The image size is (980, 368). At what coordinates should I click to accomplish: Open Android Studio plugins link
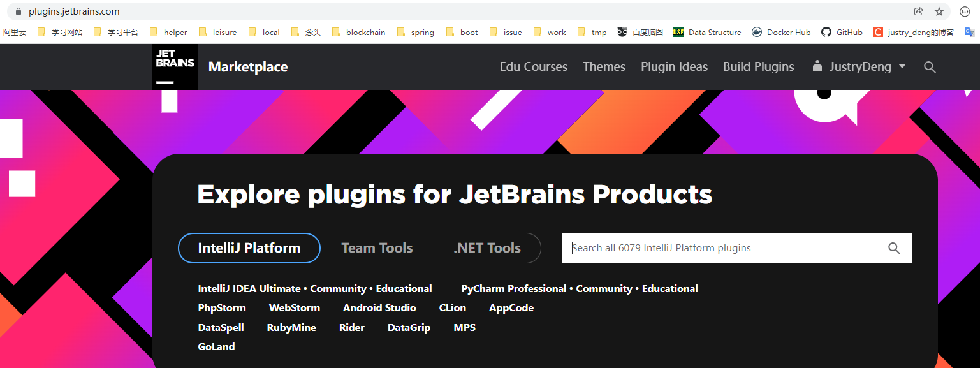click(379, 308)
